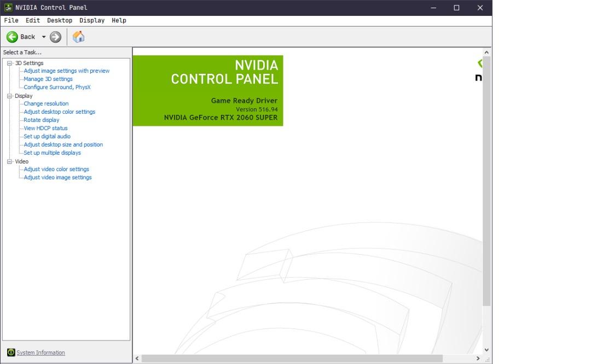Collapse the Display tree node
Screen dimensions: 591x364
tap(9, 96)
